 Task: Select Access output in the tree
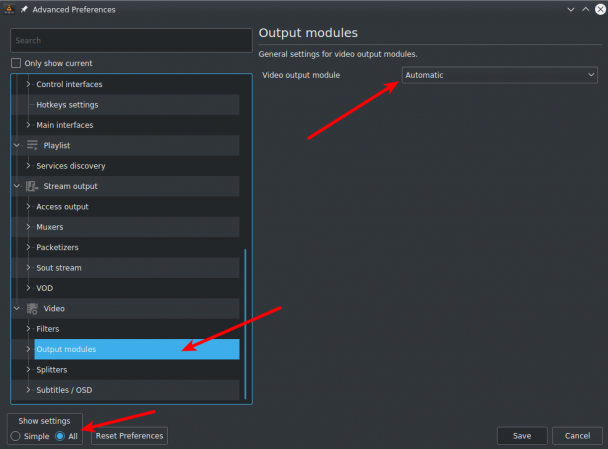62,207
